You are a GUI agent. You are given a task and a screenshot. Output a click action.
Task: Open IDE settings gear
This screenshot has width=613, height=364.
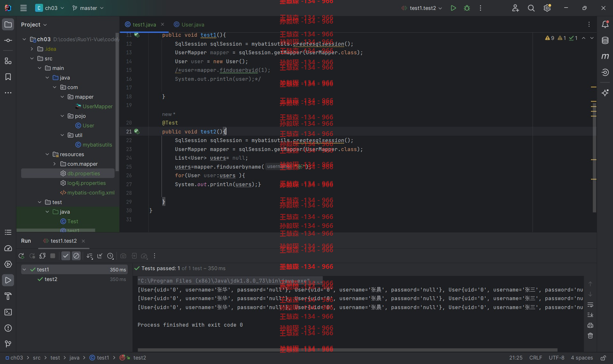pos(547,8)
